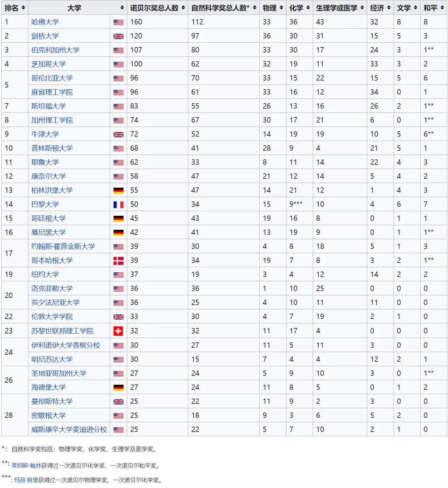Open the 苏黎世联邦理工学院 link
Viewport: 448px width, 488px height.
(x=62, y=331)
